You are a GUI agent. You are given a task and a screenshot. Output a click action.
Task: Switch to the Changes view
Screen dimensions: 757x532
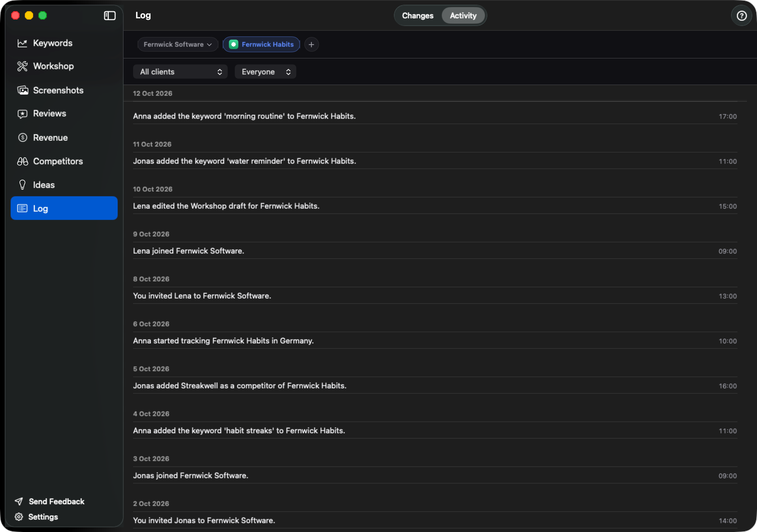[x=418, y=15]
